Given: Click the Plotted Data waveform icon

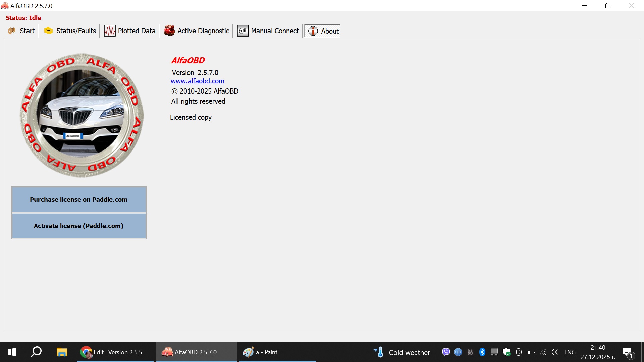Looking at the screenshot, I should (109, 30).
